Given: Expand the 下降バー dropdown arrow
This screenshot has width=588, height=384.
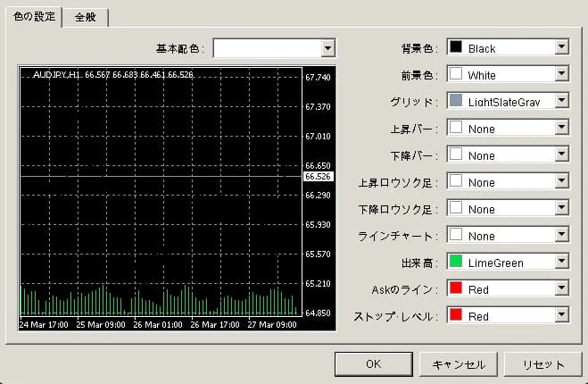Looking at the screenshot, I should tap(561, 154).
